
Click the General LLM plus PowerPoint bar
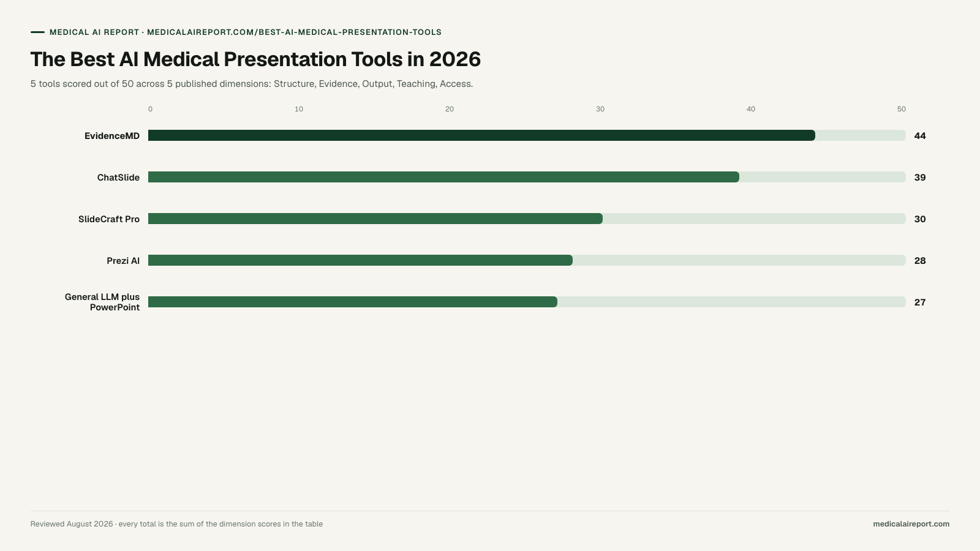353,302
